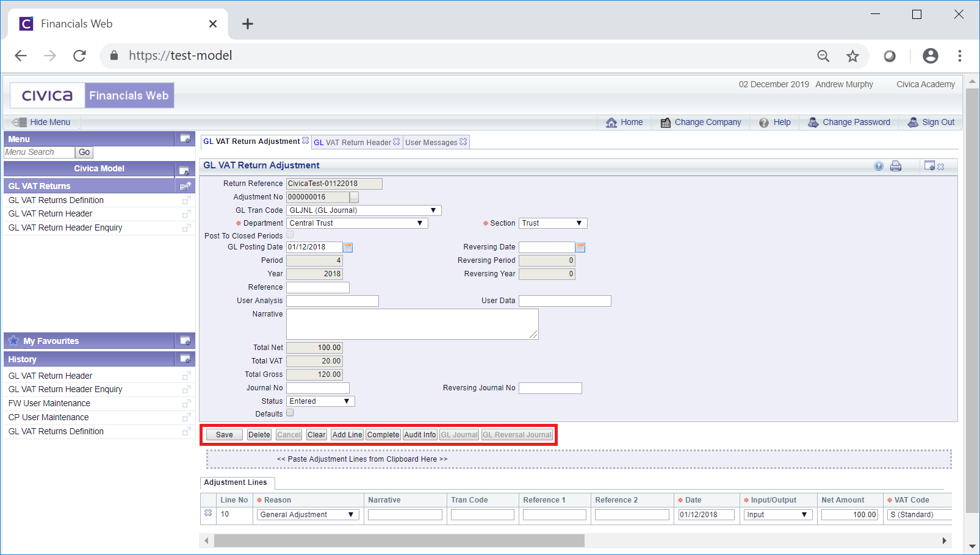The image size is (980, 555).
Task: Sign Out of Financials Web
Action: [x=931, y=123]
